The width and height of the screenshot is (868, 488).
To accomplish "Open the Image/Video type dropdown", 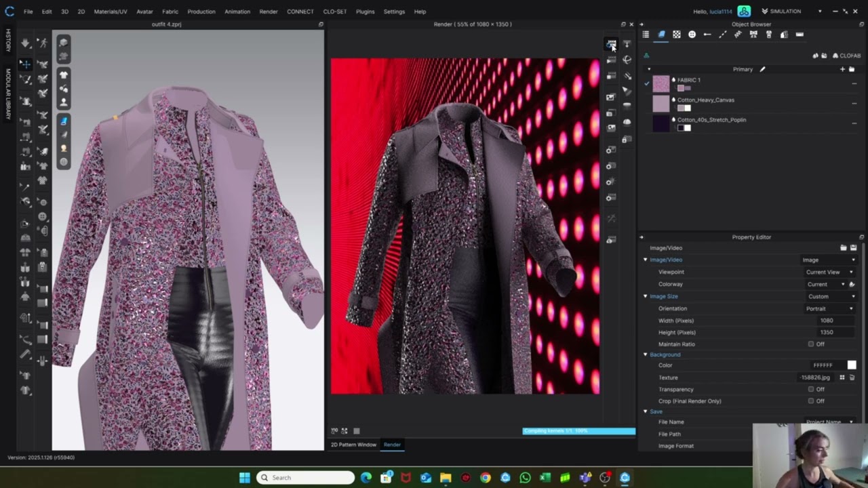I will point(828,260).
